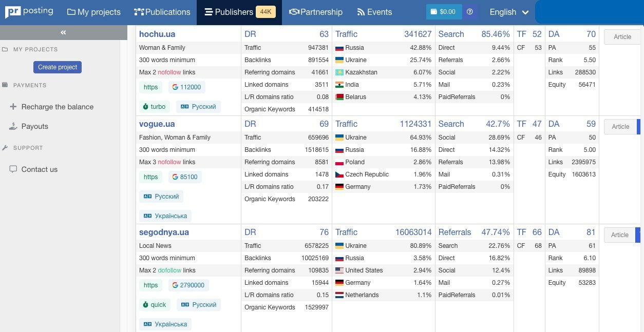Click Українська tag on vogue.ua
This screenshot has height=332, width=644.
pyautogui.click(x=165, y=216)
